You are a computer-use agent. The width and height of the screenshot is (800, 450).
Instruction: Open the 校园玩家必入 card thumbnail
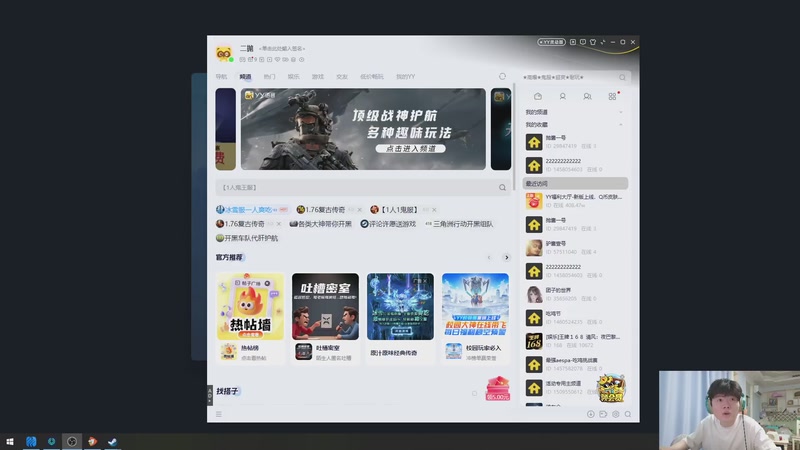pos(476,305)
